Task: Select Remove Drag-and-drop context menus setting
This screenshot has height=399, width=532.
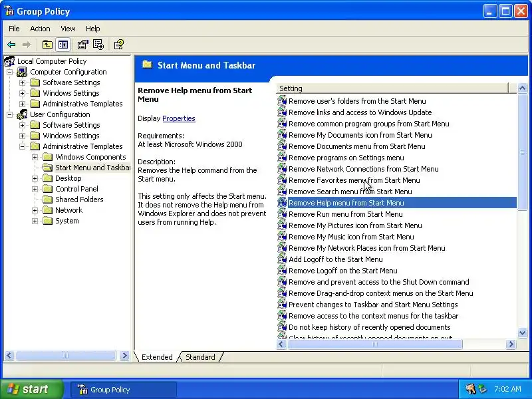Action: click(x=380, y=293)
